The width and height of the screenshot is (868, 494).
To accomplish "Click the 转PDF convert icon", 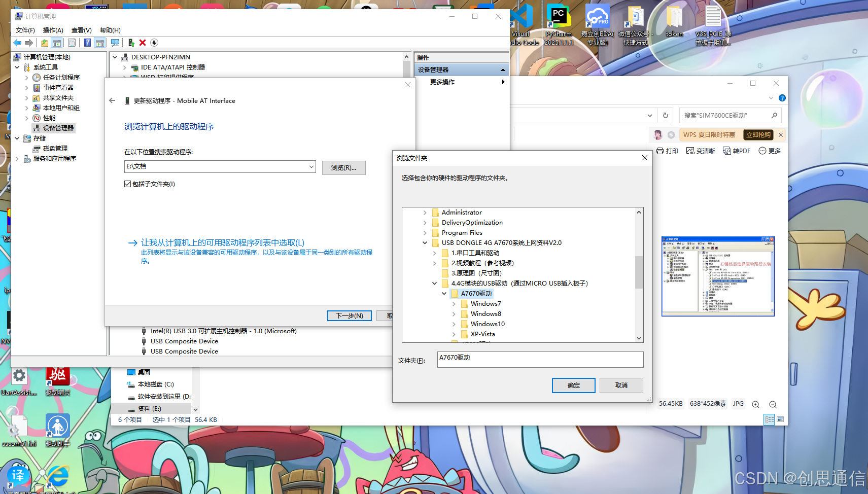I will coord(737,151).
